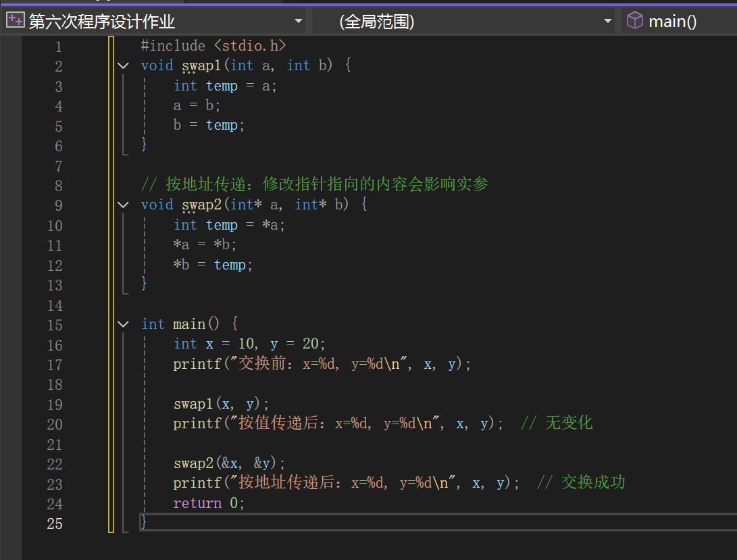Click 'a = b;' statement on line 4

coord(197,105)
